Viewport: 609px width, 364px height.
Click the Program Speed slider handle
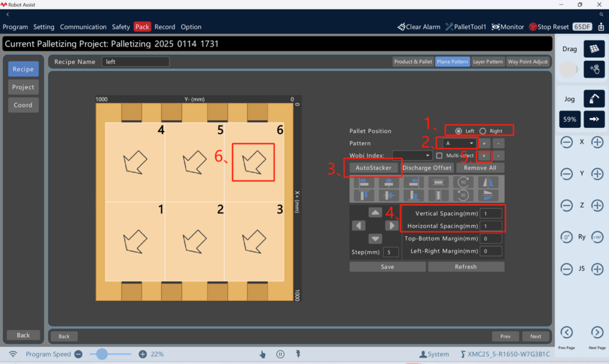tap(102, 354)
